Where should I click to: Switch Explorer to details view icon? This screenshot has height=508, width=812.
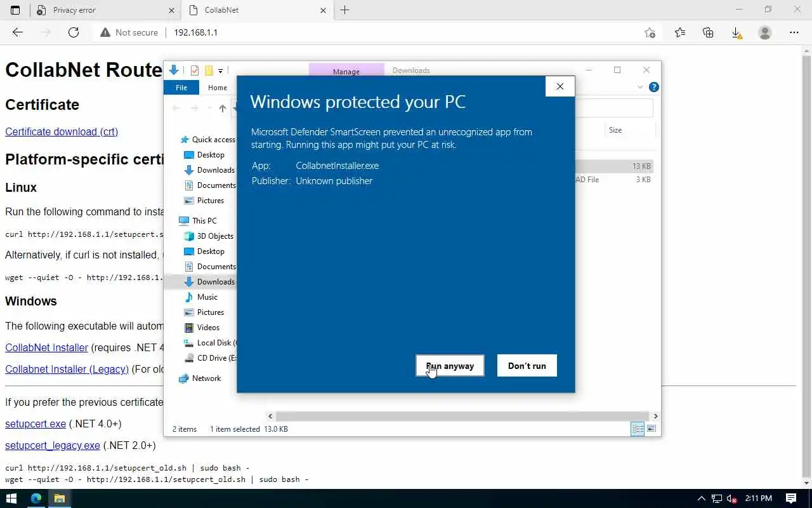pos(638,429)
